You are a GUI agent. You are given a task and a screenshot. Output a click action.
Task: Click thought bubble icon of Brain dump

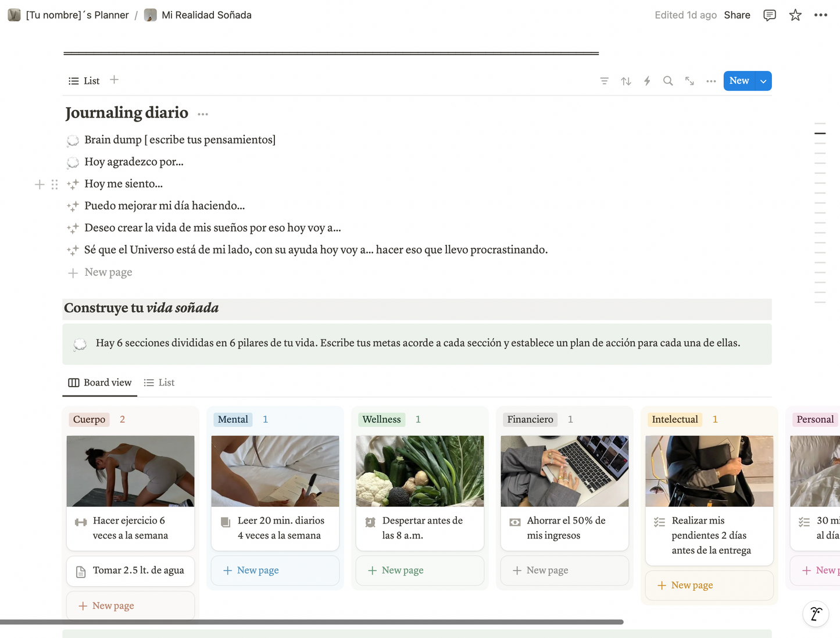[x=73, y=140]
